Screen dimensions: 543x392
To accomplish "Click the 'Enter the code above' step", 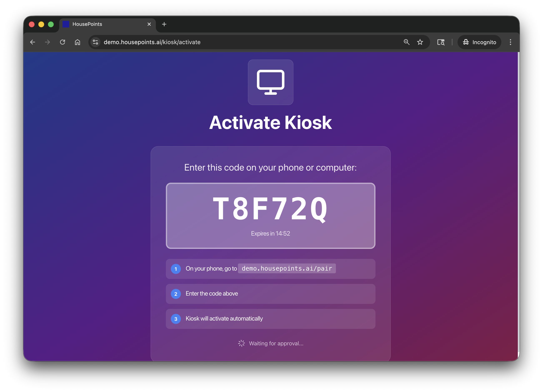I will [x=270, y=294].
